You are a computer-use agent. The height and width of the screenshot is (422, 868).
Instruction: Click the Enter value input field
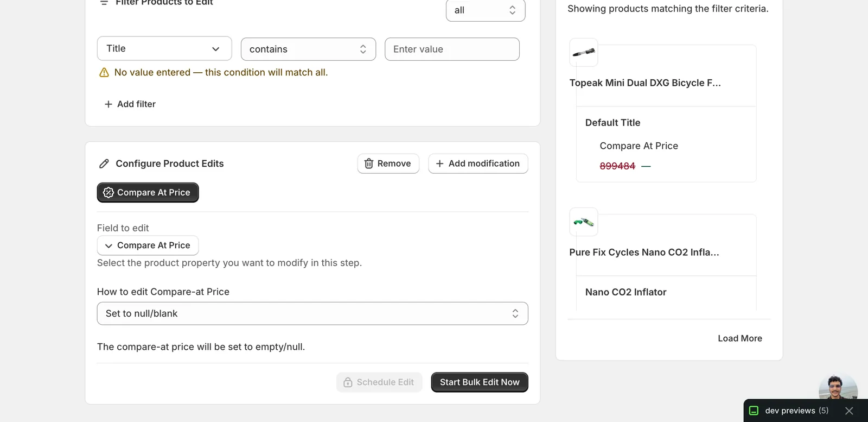452,49
